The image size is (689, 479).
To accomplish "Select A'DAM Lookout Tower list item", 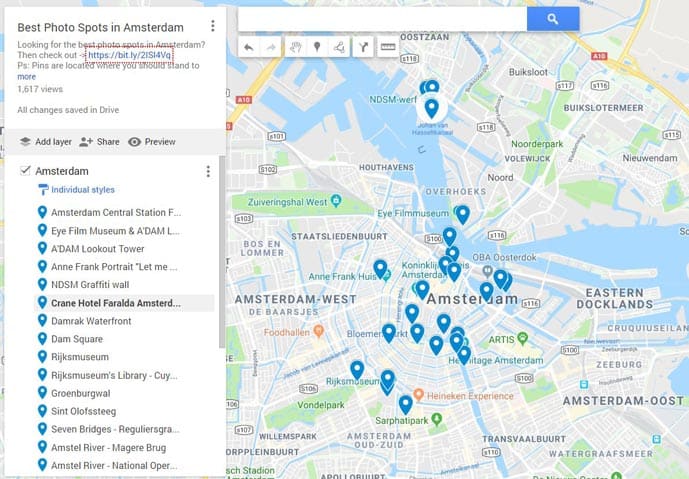I will click(x=124, y=249).
